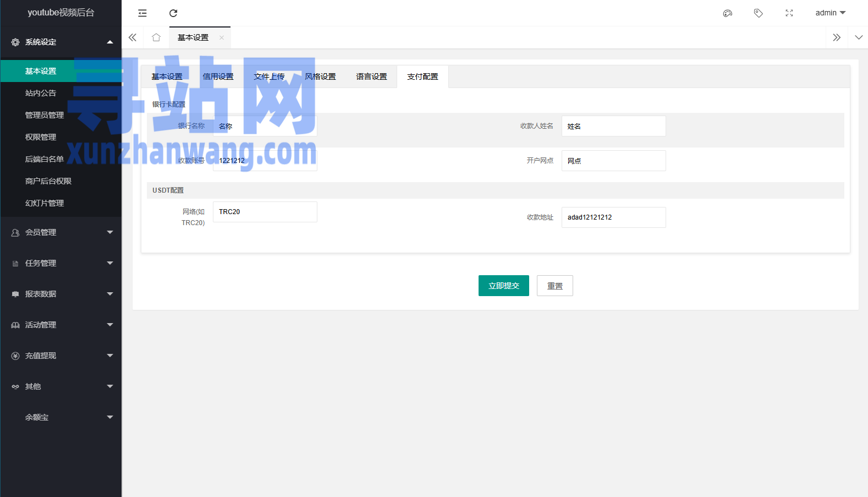Expand the 会员管理 menu arrow

(110, 232)
